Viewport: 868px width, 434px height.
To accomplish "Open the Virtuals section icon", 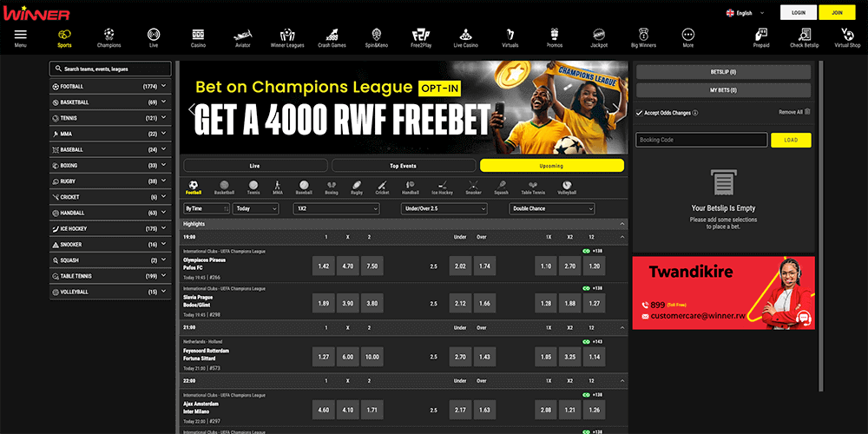I will [510, 36].
